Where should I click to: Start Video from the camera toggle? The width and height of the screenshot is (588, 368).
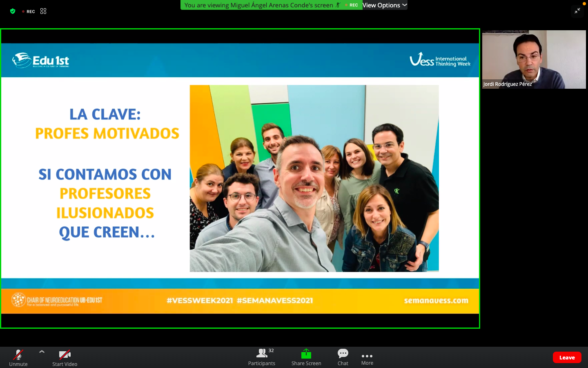click(65, 357)
